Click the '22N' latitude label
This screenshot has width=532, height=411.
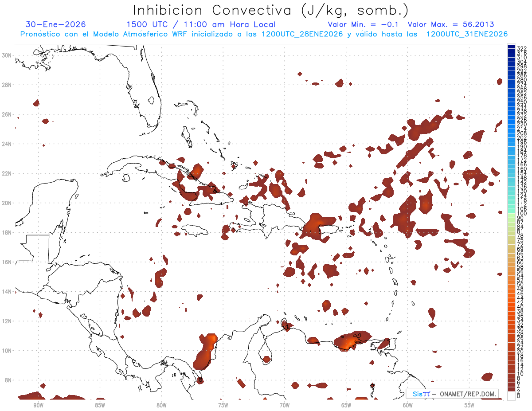pos(6,173)
